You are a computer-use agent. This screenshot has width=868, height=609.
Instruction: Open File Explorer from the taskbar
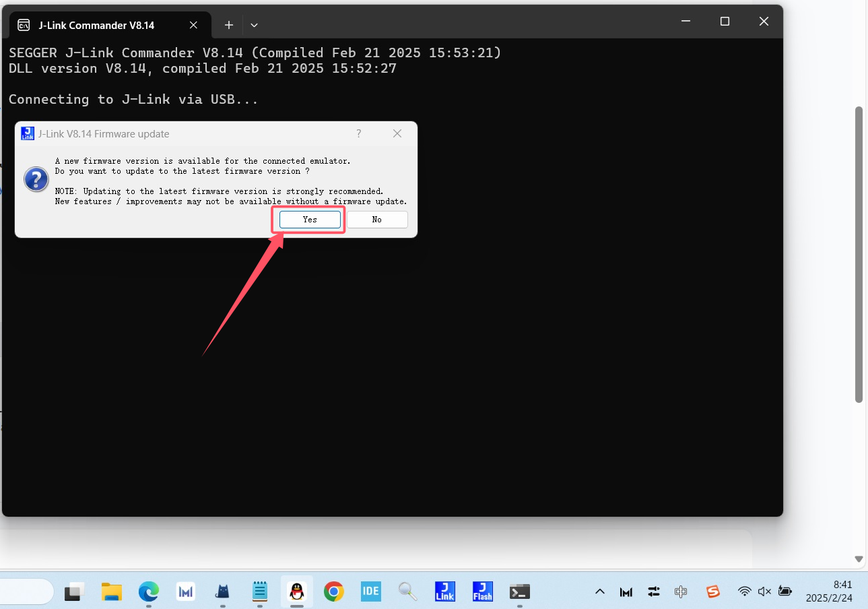tap(111, 591)
